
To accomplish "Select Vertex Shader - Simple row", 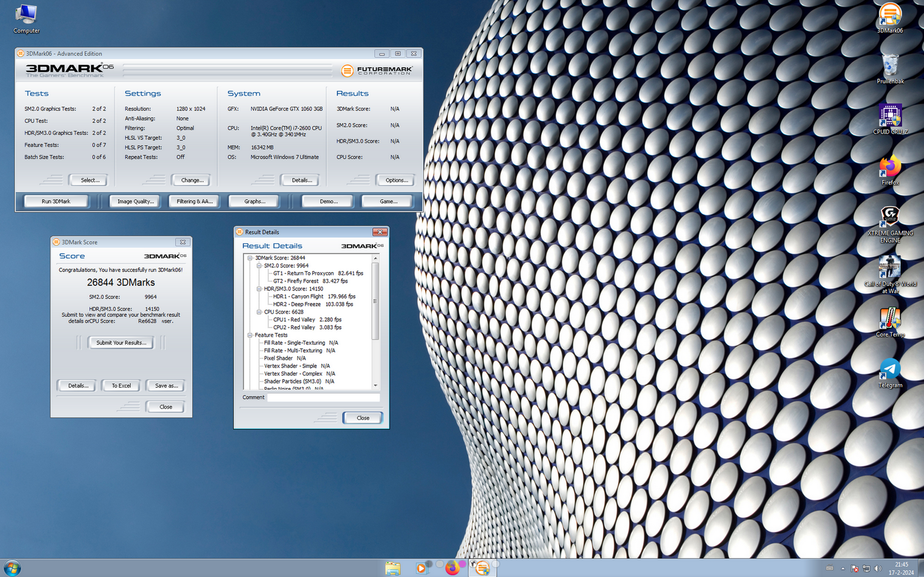I will pos(297,366).
